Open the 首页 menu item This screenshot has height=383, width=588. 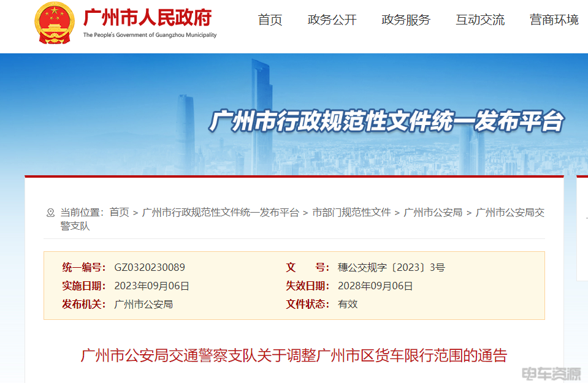270,20
